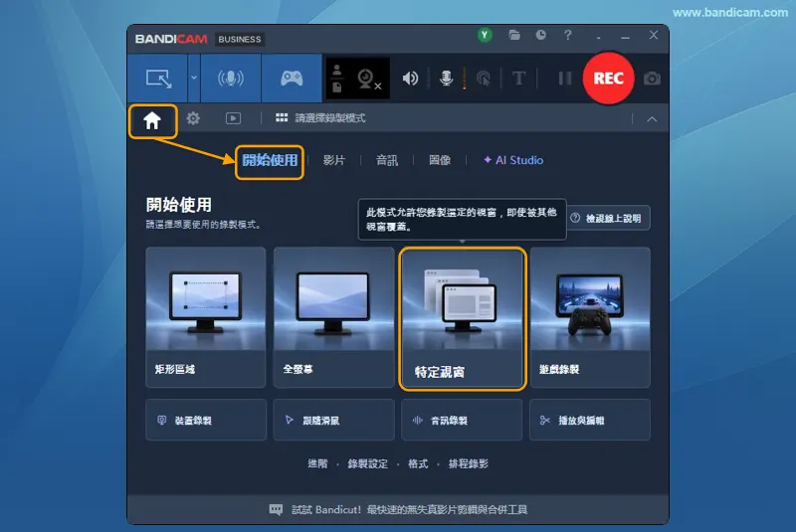Screen dimensions: 796x532
Task: Switch to the 影片 tab
Action: coord(334,161)
